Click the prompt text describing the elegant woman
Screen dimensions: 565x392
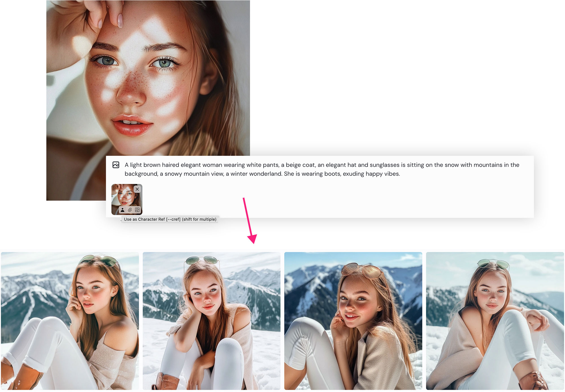(x=322, y=169)
